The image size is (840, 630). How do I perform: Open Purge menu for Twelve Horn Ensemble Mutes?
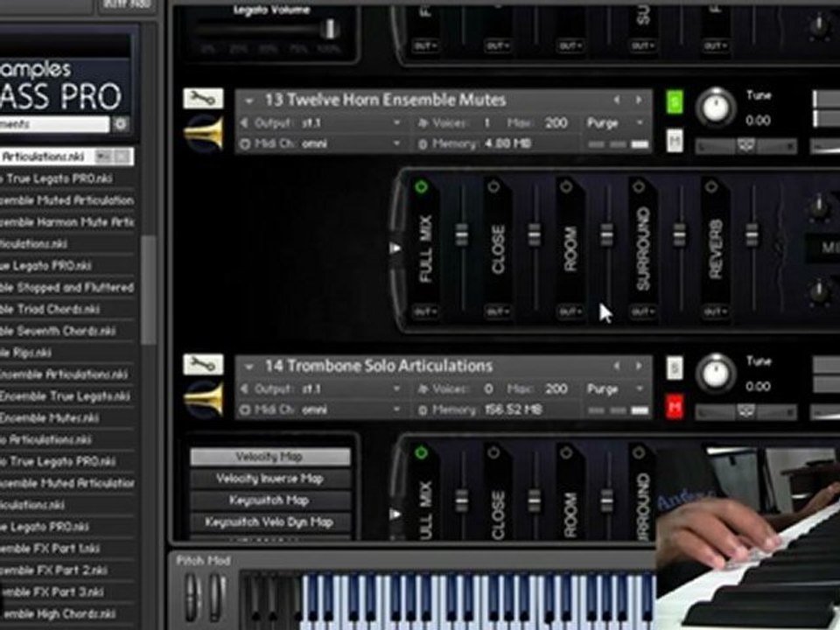[614, 123]
